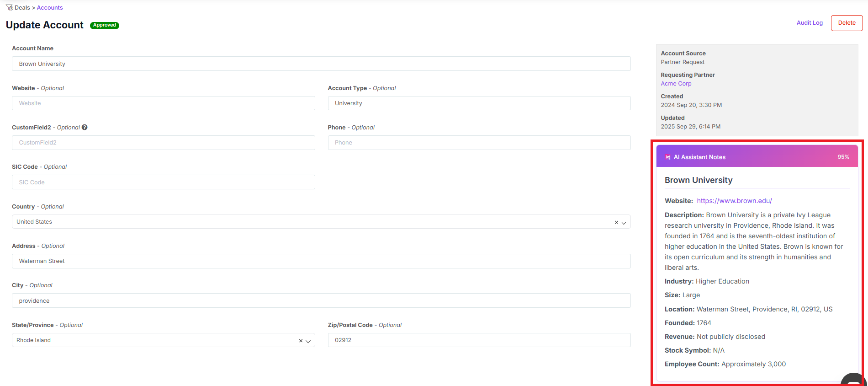Click the Location line with Waterman Street
The height and width of the screenshot is (386, 868).
coord(748,309)
